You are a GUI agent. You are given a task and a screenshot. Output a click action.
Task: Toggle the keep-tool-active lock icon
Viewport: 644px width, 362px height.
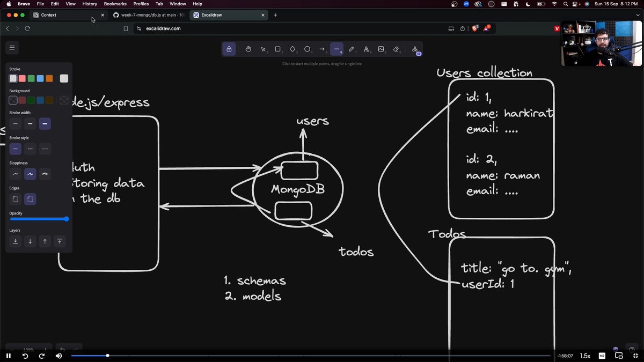pos(229,49)
